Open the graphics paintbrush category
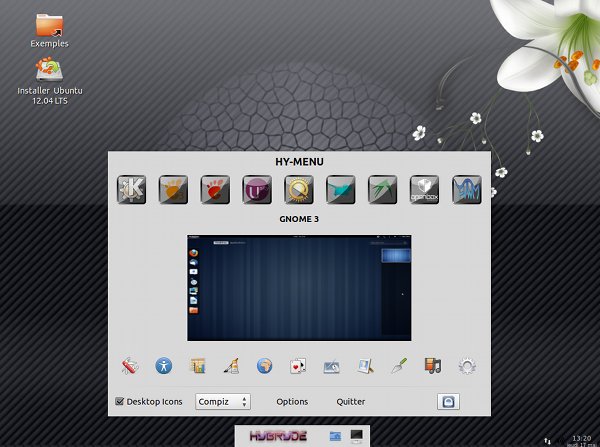The height and width of the screenshot is (447, 600). 232,366
